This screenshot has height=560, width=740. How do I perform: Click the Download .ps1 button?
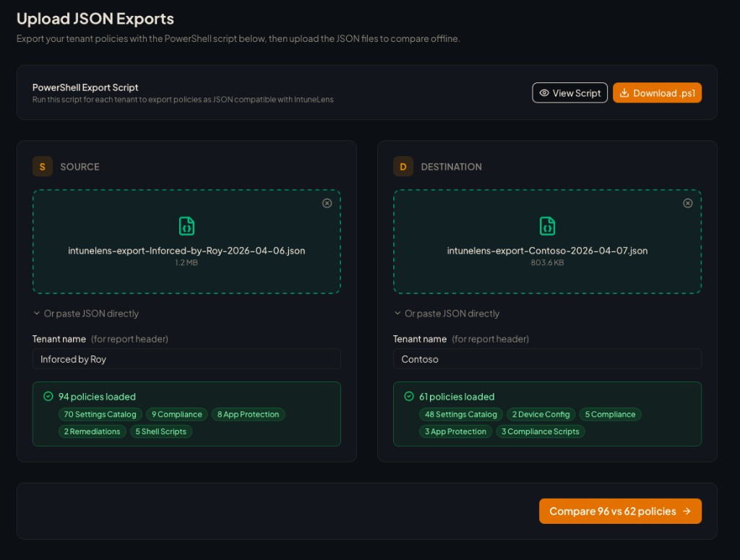point(657,92)
